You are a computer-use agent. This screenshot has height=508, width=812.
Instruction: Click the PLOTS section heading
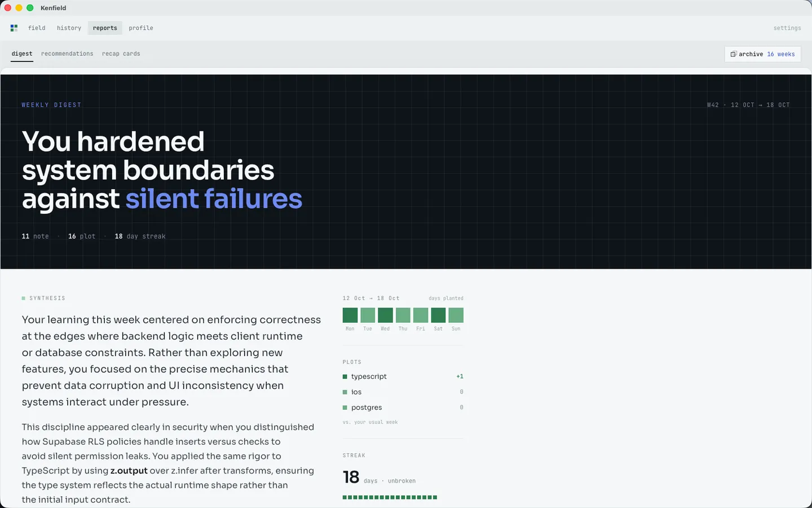pos(352,362)
